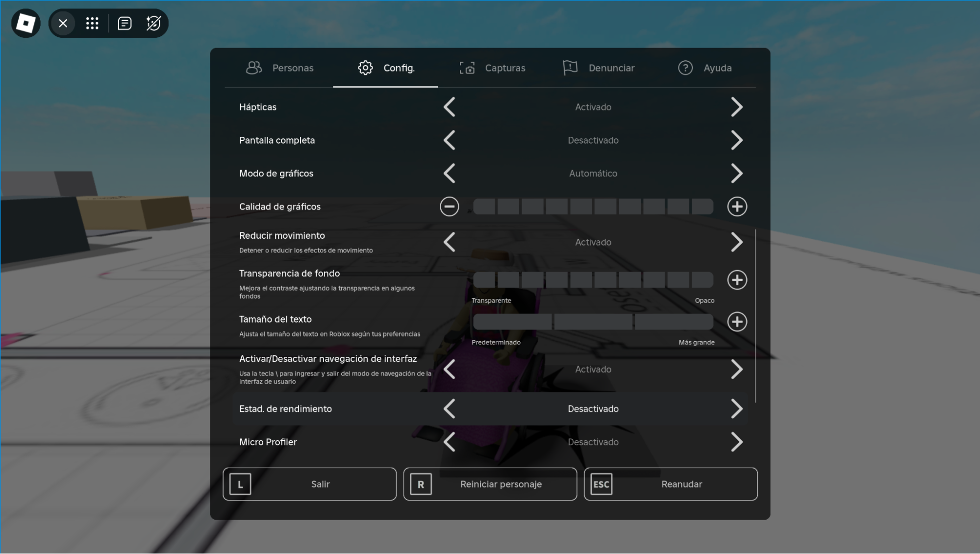Click left arrow on Reducir movimiento
The image size is (980, 554).
pyautogui.click(x=450, y=242)
